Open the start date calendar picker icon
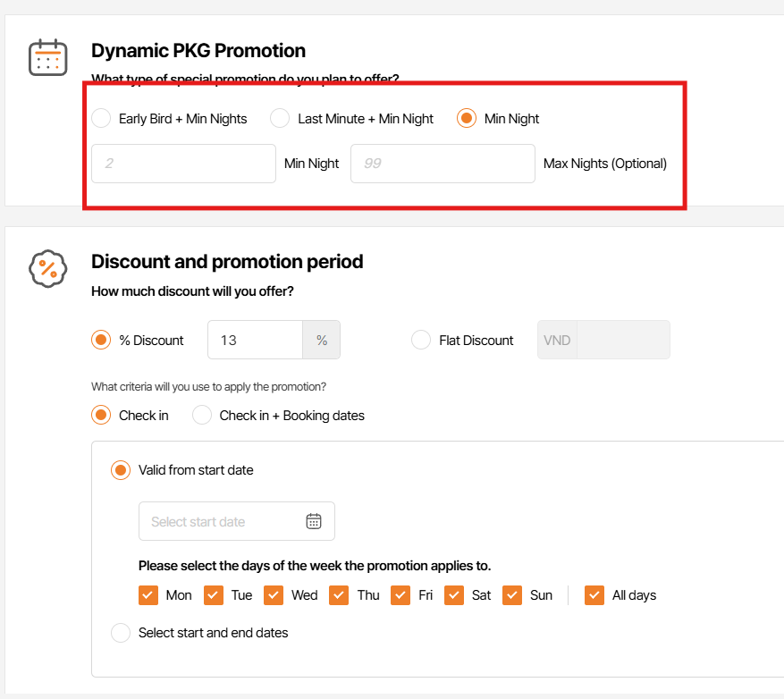The image size is (784, 699). coord(314,521)
